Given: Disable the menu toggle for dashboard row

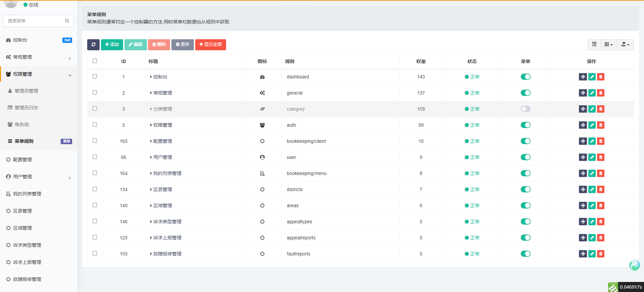Looking at the screenshot, I should click(525, 77).
